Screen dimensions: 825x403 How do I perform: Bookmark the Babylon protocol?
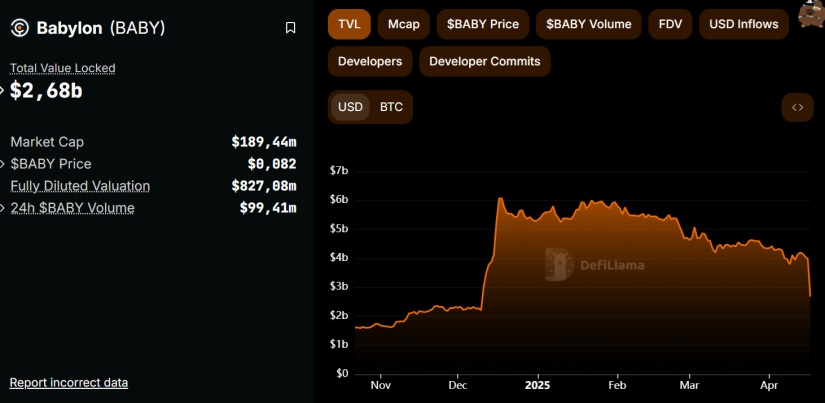click(291, 28)
